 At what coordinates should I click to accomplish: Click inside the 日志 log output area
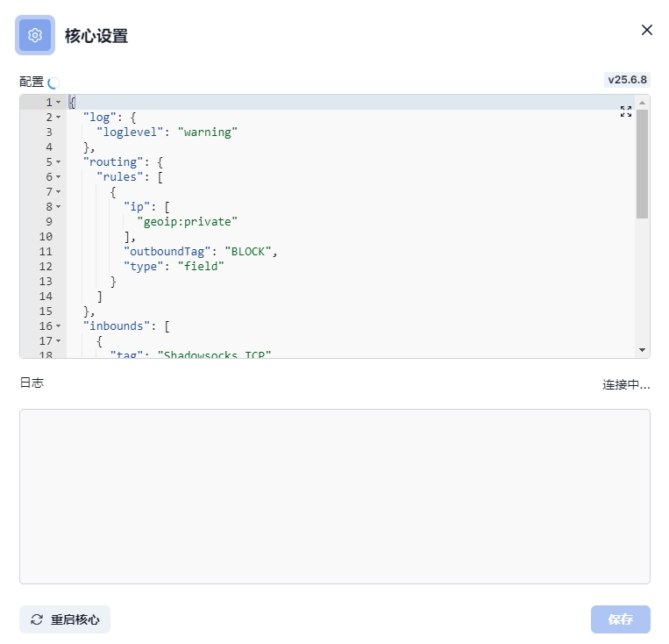(334, 496)
